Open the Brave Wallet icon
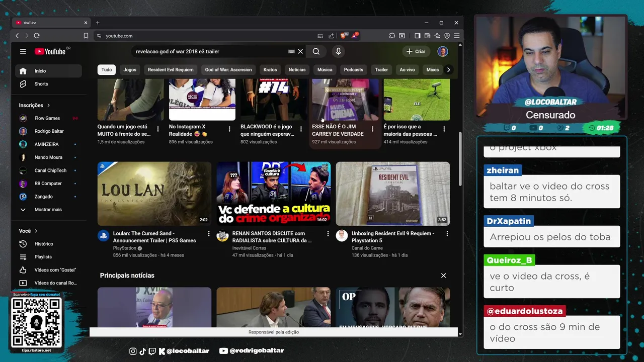Viewport: 644px width, 362px height. [x=427, y=36]
